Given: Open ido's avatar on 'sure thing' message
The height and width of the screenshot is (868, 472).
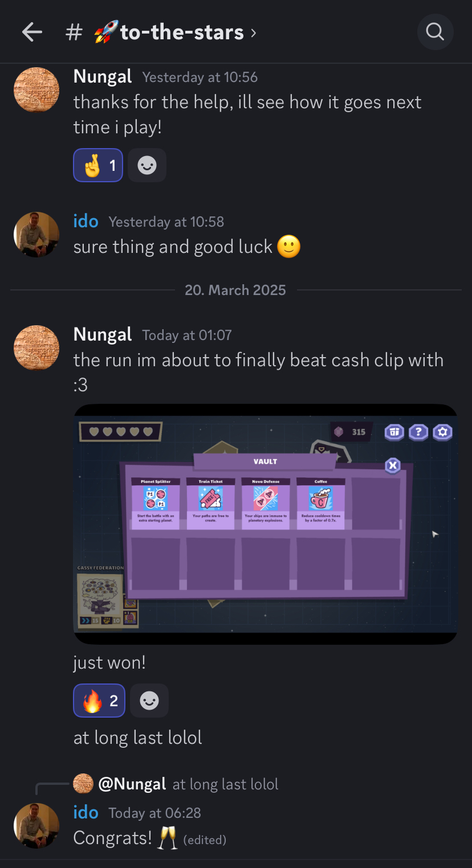Looking at the screenshot, I should 36,235.
